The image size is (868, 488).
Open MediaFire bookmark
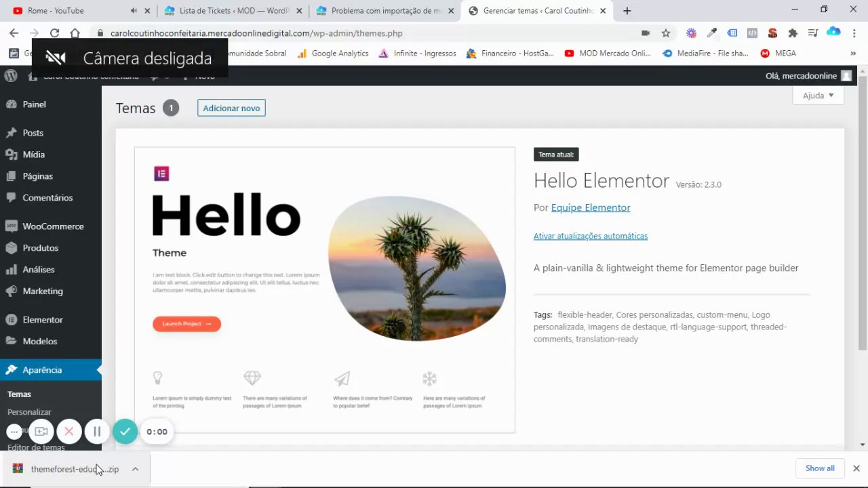tap(705, 54)
